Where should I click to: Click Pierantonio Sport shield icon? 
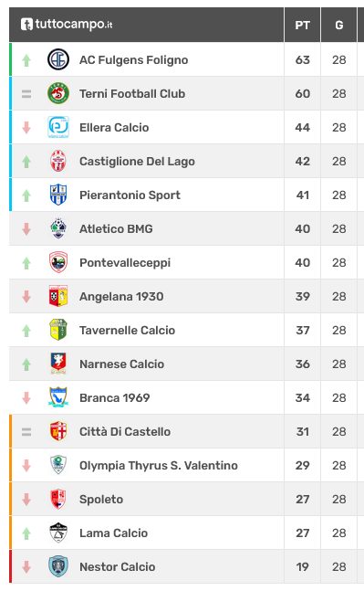click(x=58, y=195)
